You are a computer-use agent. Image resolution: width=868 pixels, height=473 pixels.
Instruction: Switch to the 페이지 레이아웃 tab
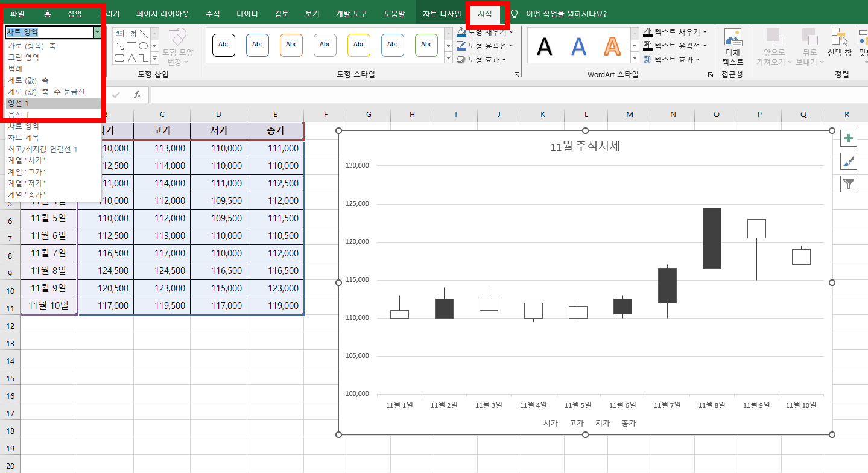click(x=162, y=13)
